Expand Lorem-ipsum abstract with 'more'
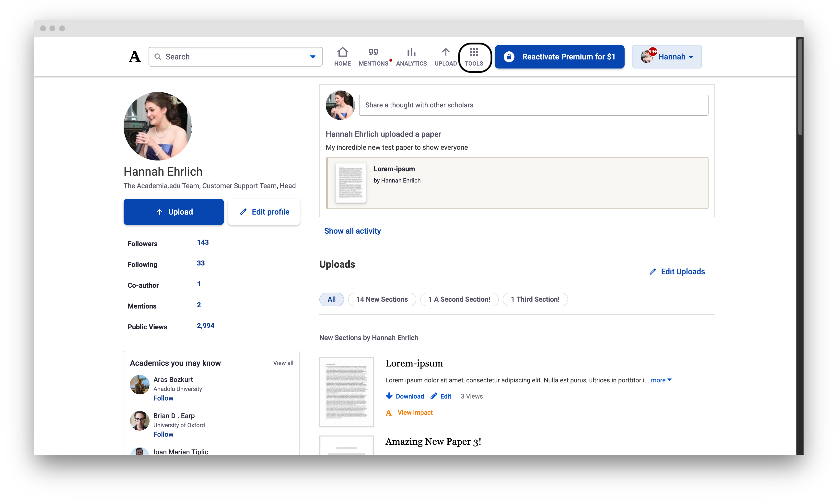Viewport: 838px width, 504px height. click(661, 380)
